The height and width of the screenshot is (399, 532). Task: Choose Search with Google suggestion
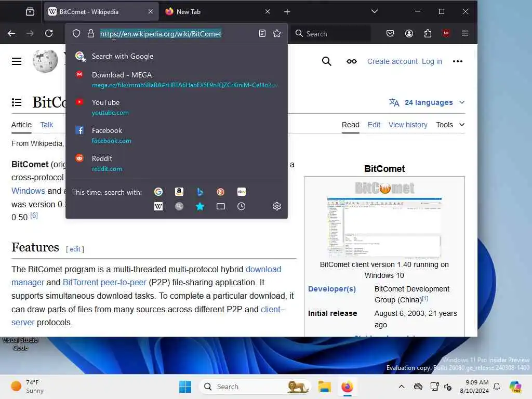coord(177,56)
